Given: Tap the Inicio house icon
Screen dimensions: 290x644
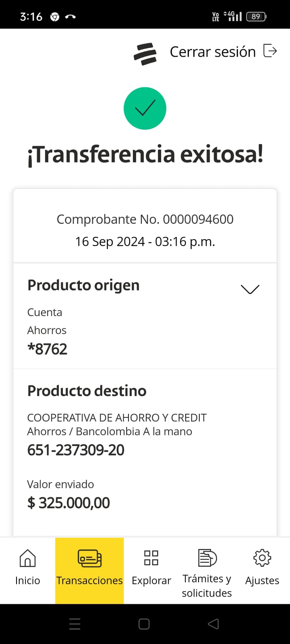Looking at the screenshot, I should click(27, 558).
